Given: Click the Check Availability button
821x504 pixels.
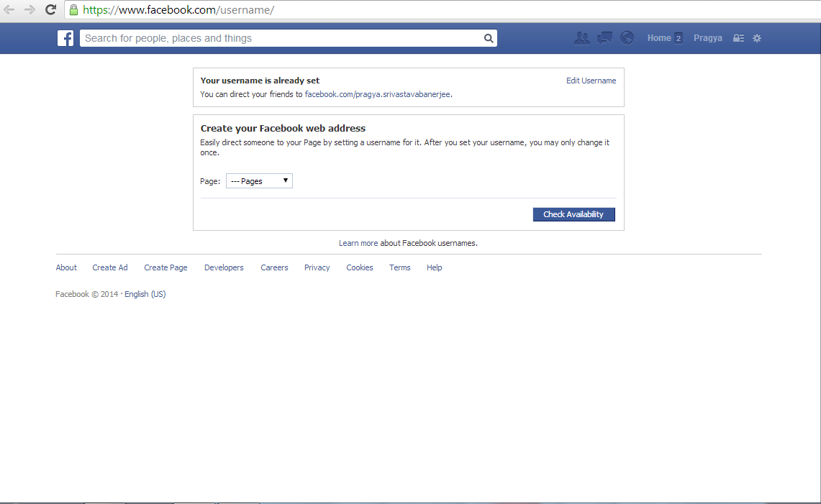Looking at the screenshot, I should pyautogui.click(x=574, y=214).
